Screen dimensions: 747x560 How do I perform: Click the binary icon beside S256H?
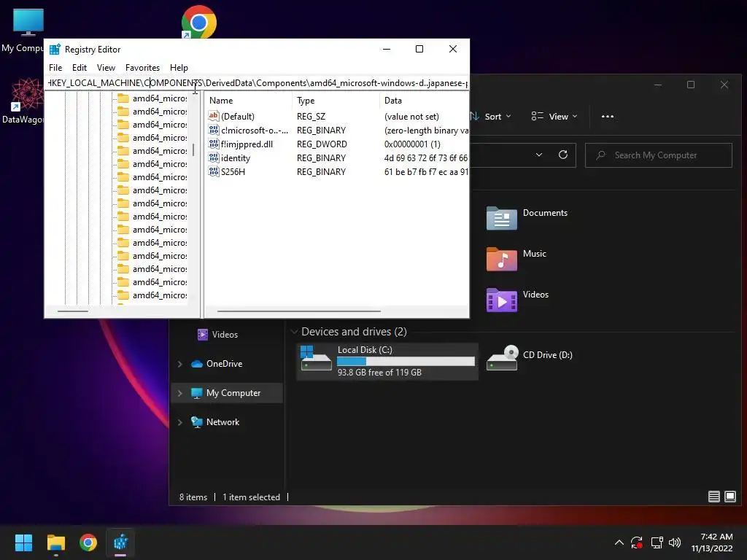pyautogui.click(x=214, y=171)
